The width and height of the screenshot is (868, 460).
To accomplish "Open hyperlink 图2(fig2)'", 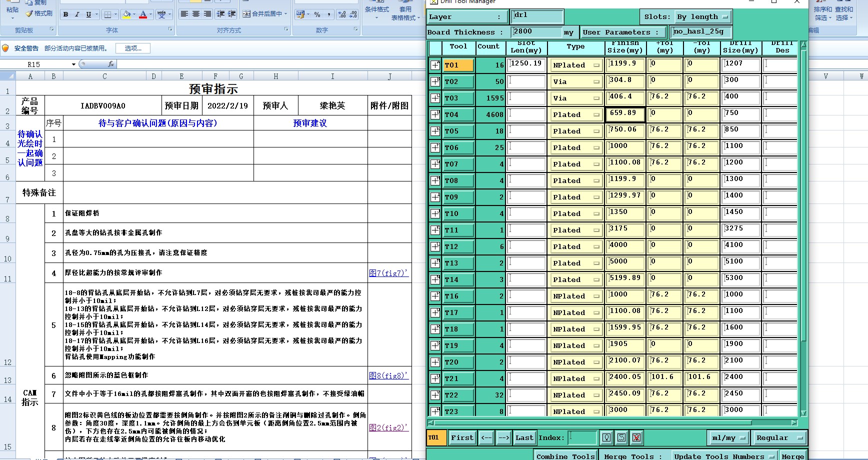I will pos(388,427).
